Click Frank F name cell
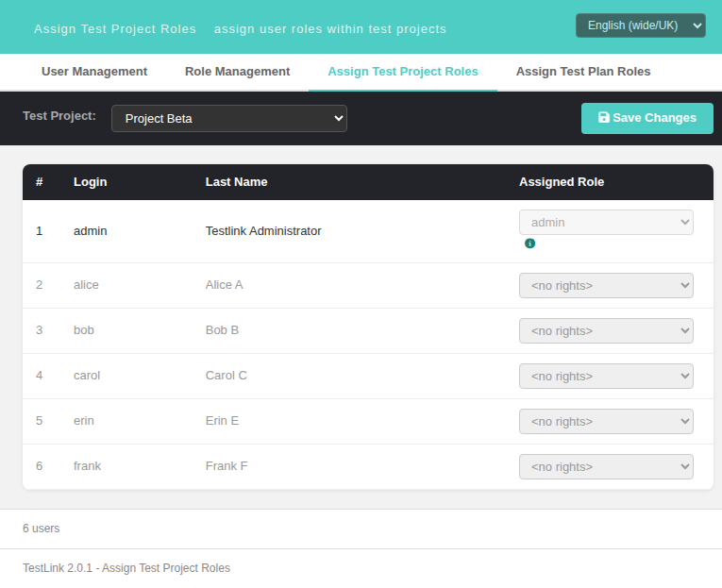722x588 pixels. pos(227,466)
